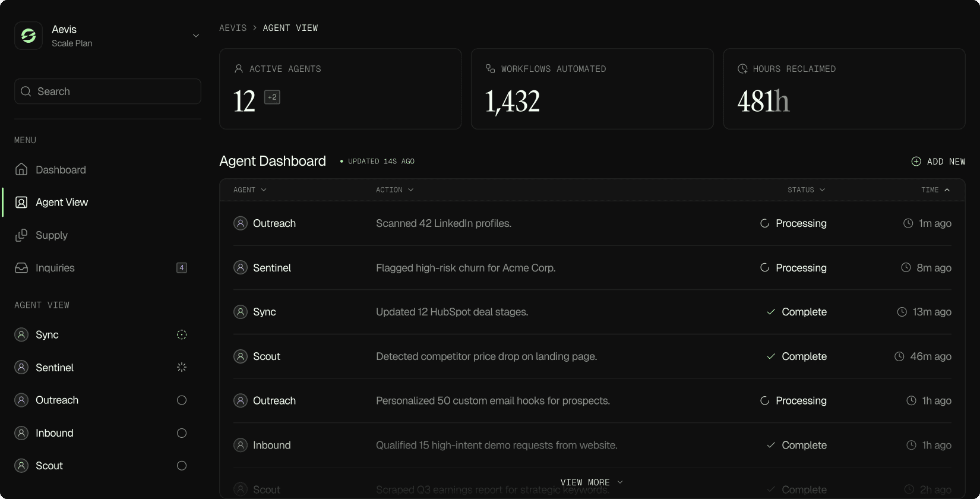Click the Aevis logo icon
This screenshot has height=499, width=980.
pos(29,36)
